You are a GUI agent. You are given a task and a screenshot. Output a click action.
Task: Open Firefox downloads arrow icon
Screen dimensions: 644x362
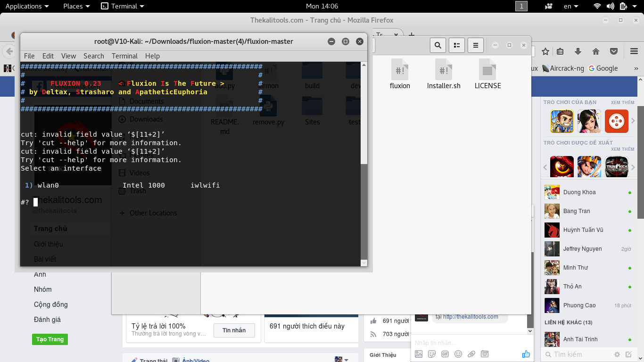[578, 51]
